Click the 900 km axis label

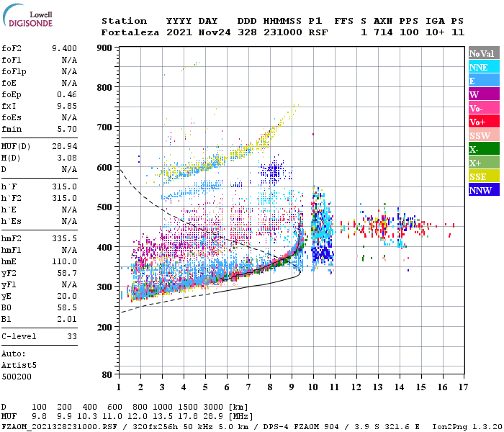[x=104, y=48]
